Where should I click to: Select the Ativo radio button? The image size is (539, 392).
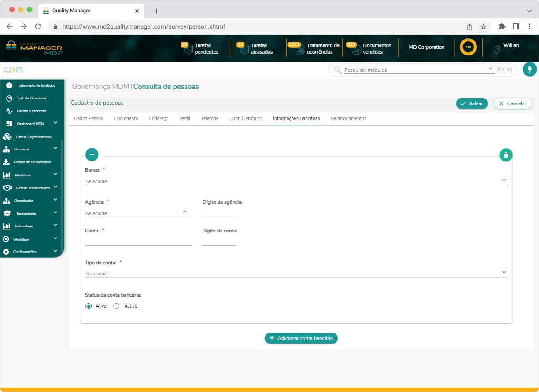coord(89,306)
